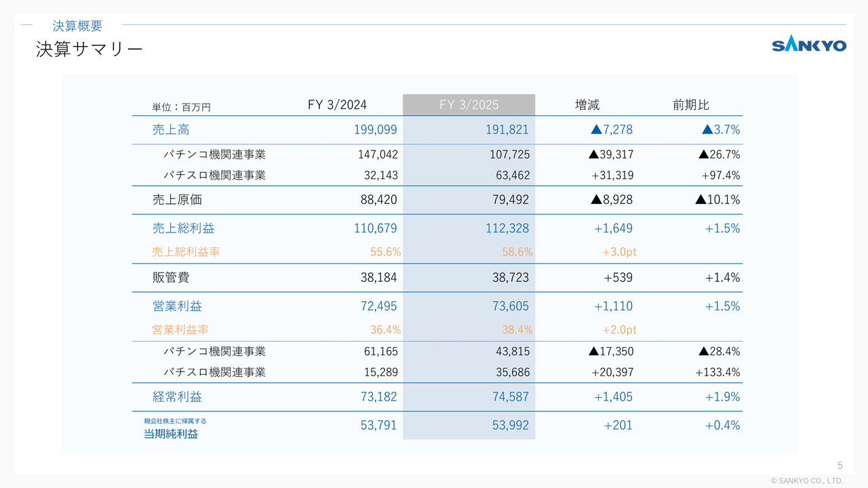Click the 79,492 cost value

pyautogui.click(x=511, y=200)
